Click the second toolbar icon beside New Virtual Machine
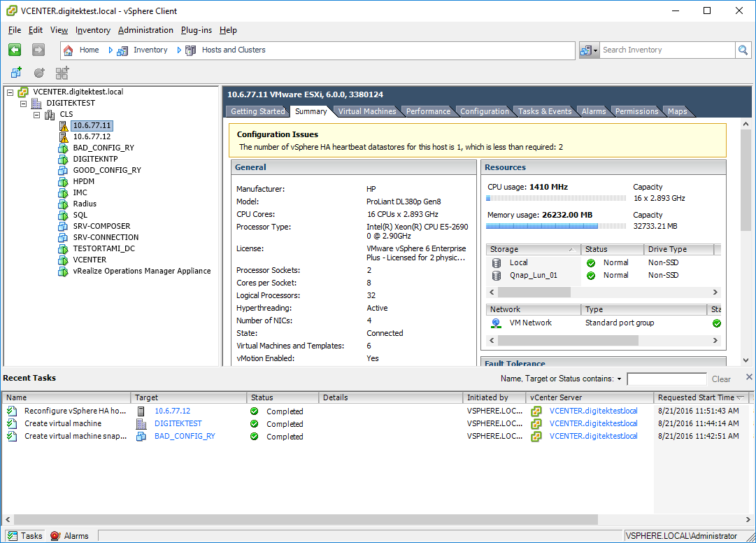 click(x=39, y=73)
